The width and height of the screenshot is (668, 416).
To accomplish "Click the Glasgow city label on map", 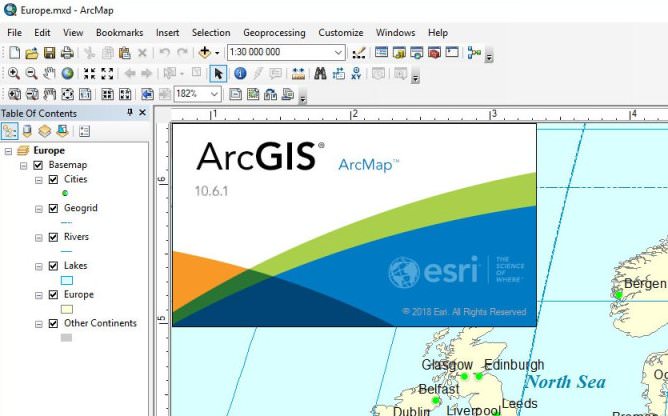I will 446,365.
